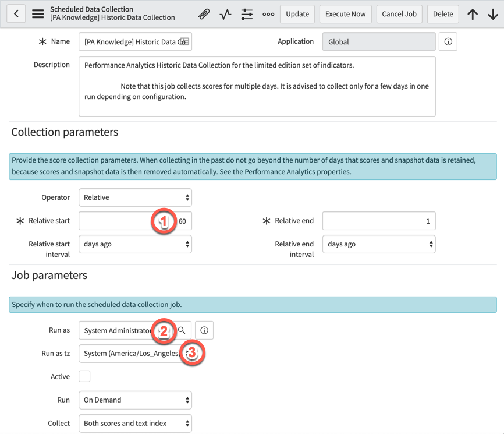Open the Collect dropdown
This screenshot has width=504, height=434.
pyautogui.click(x=136, y=423)
